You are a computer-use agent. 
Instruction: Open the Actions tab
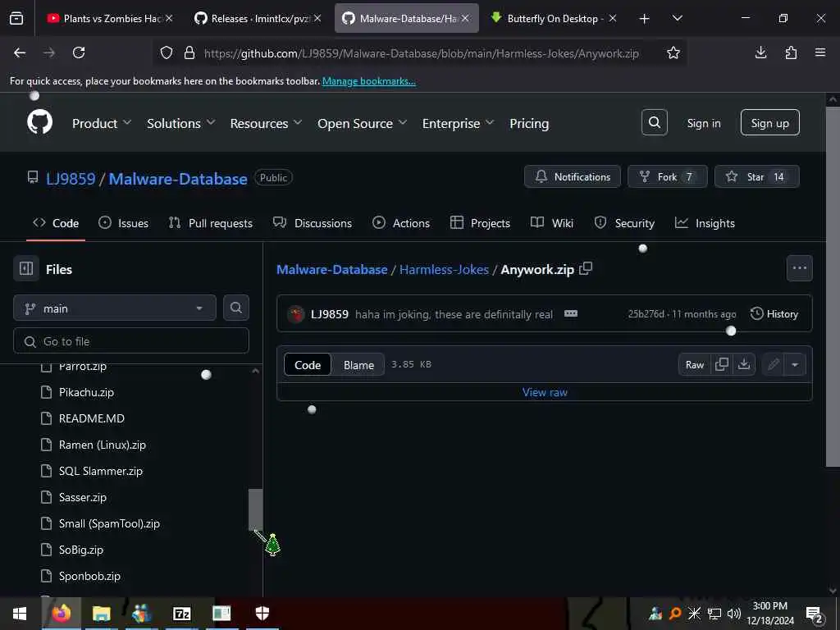[x=400, y=223]
